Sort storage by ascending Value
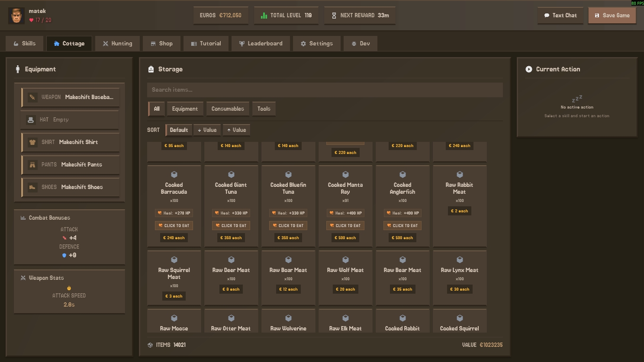Viewport: 644px width, 362px height. (x=236, y=130)
